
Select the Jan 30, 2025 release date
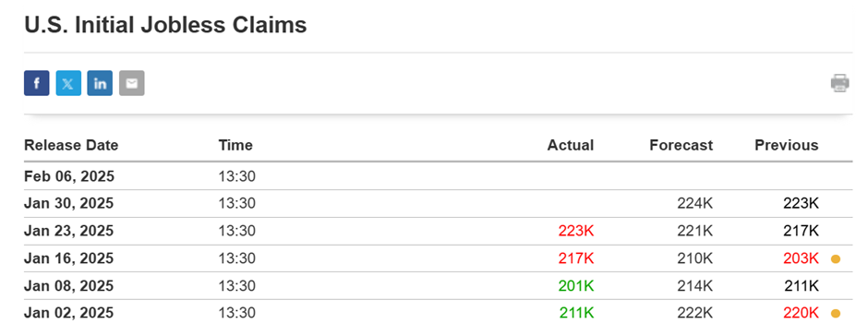tap(68, 203)
